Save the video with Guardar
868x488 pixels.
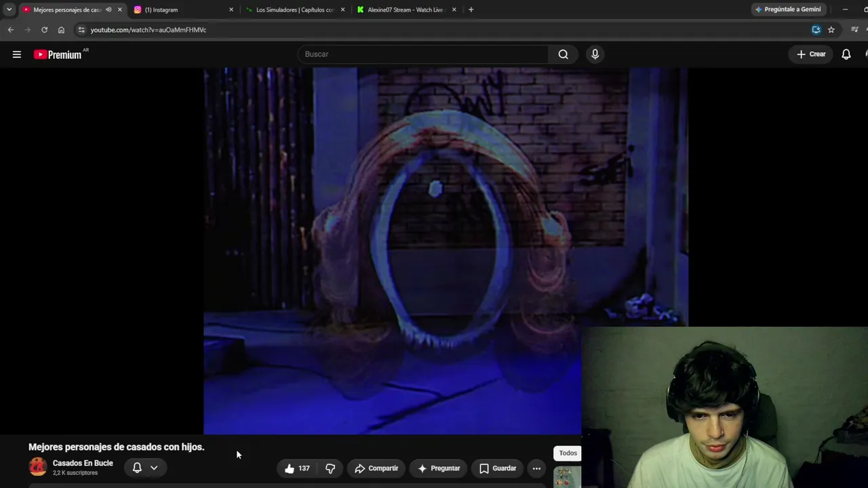[498, 468]
